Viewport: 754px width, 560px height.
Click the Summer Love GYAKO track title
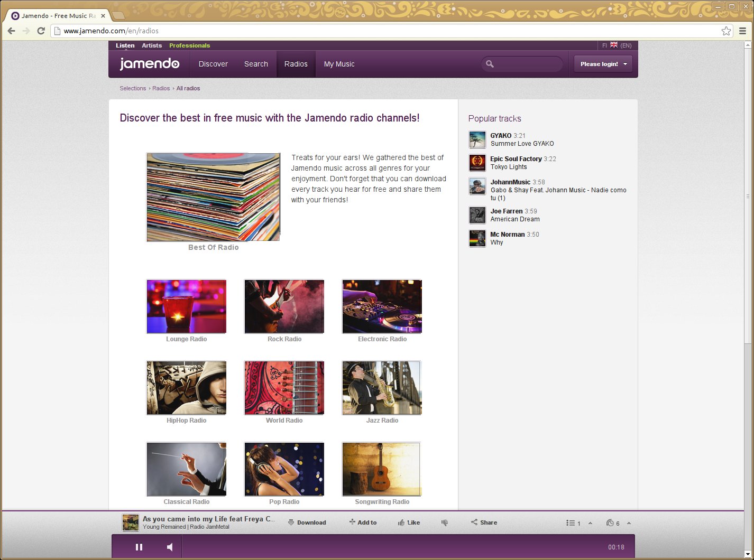[x=522, y=144]
